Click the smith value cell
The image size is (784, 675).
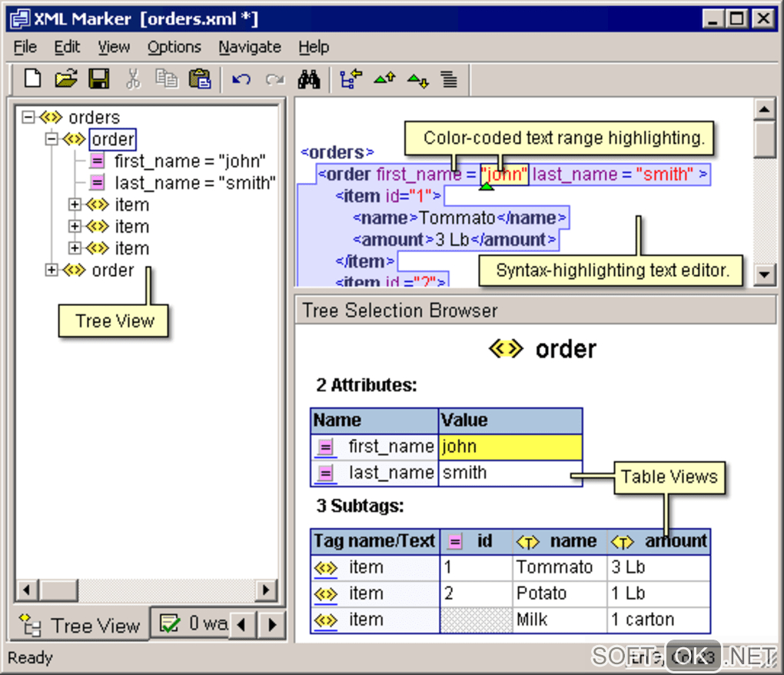click(510, 473)
